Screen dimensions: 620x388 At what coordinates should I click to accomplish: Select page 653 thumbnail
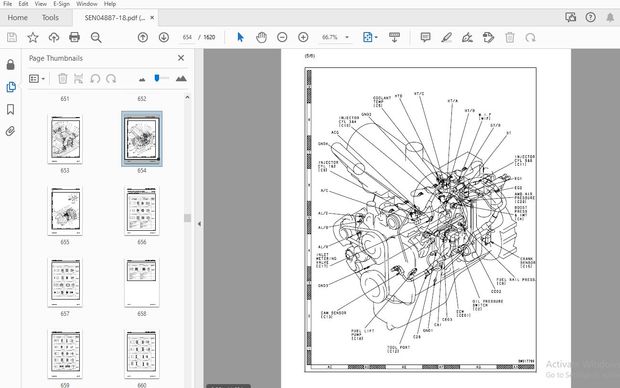(x=65, y=139)
